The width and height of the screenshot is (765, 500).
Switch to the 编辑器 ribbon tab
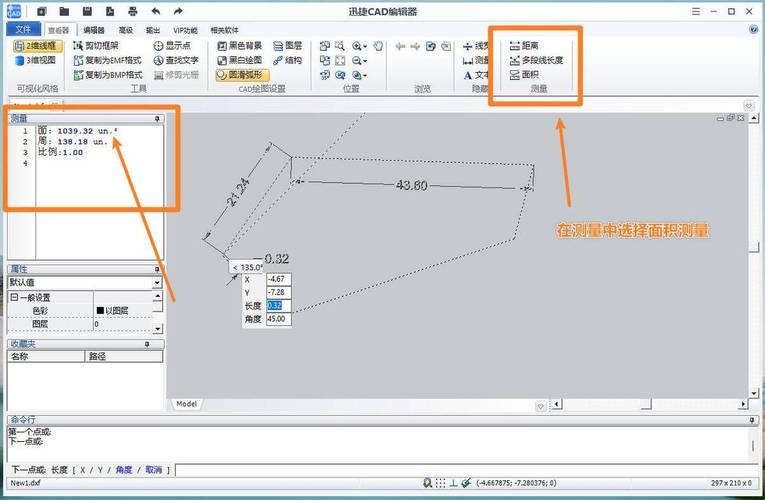tap(97, 30)
